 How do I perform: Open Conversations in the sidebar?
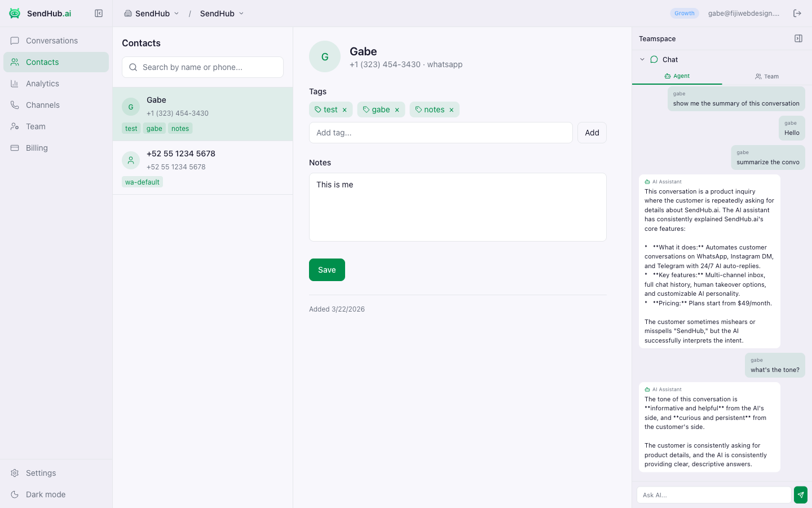coord(56,41)
